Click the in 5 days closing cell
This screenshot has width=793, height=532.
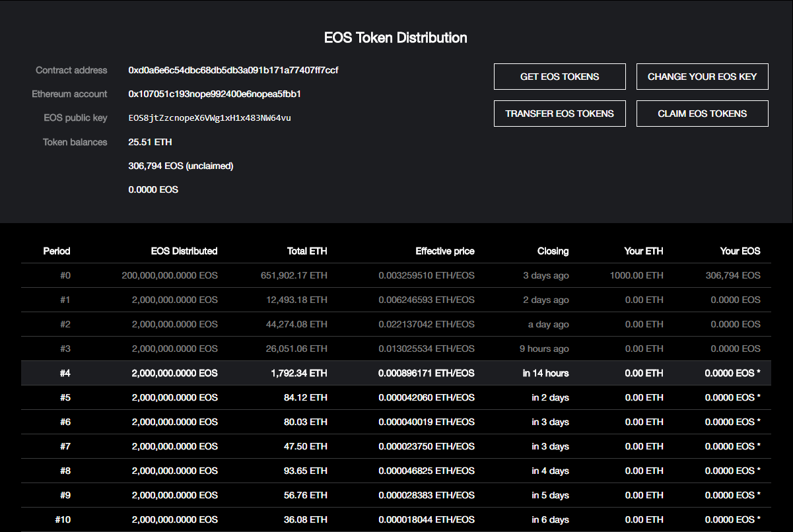point(551,495)
